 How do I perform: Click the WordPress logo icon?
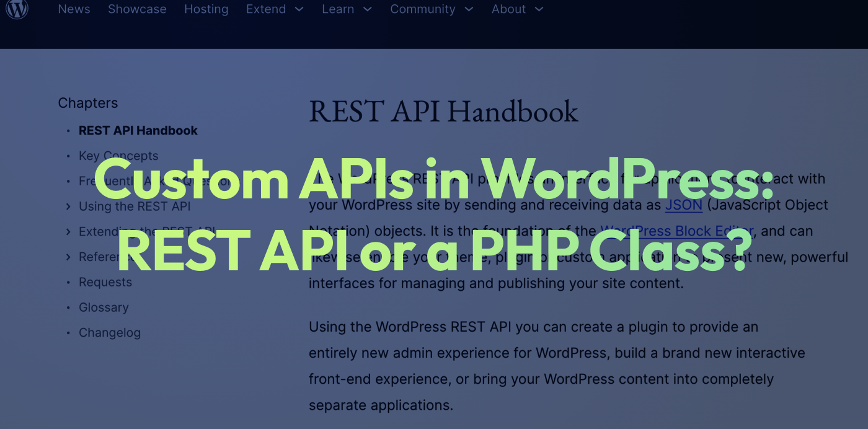(x=17, y=9)
